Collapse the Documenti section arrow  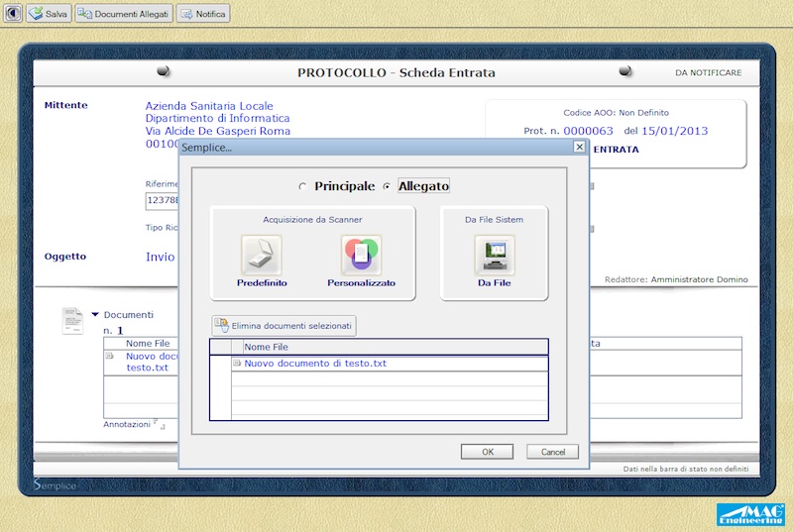[95, 315]
